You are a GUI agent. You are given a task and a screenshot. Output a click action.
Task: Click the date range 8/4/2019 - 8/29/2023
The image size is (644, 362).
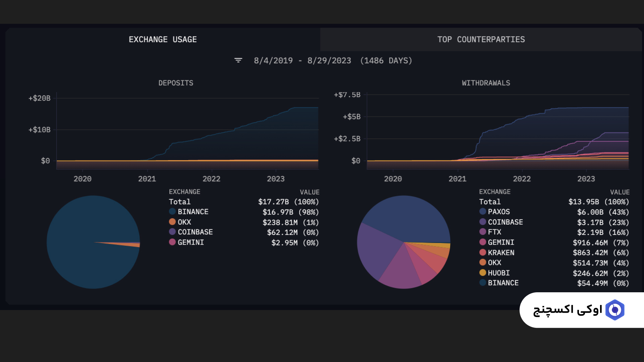click(x=302, y=61)
